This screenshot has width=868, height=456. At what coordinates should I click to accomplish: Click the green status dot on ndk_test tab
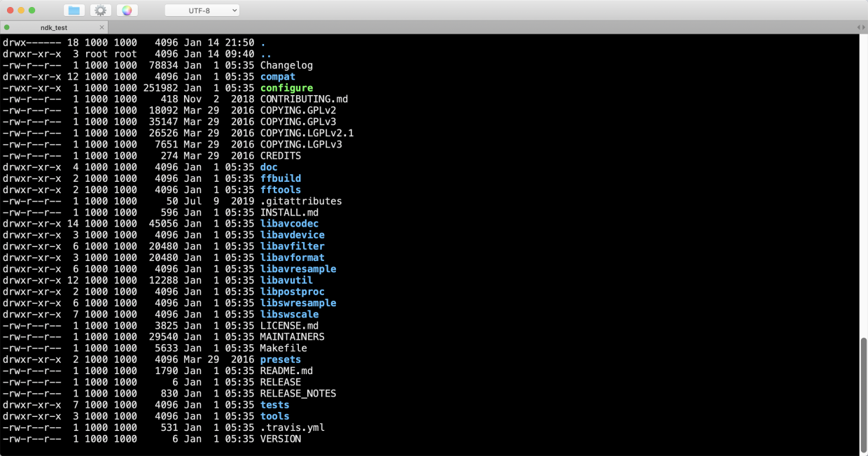[x=7, y=26]
